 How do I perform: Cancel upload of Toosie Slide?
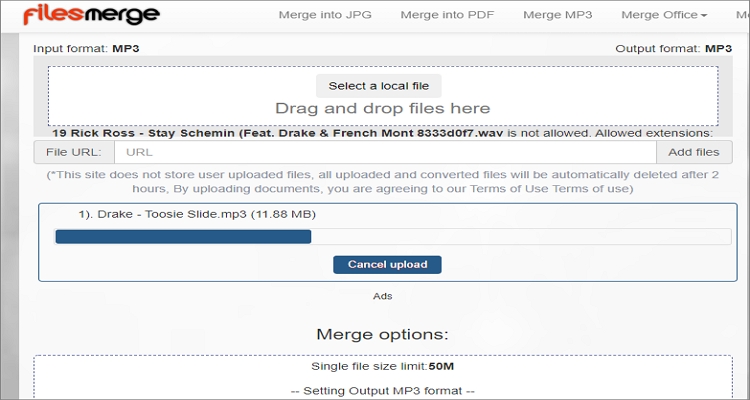[x=387, y=265]
